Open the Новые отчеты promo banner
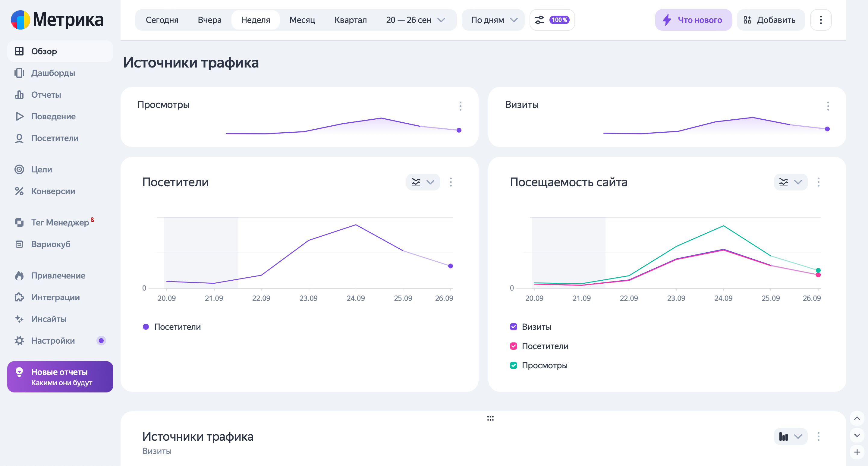Image resolution: width=868 pixels, height=466 pixels. tap(60, 376)
